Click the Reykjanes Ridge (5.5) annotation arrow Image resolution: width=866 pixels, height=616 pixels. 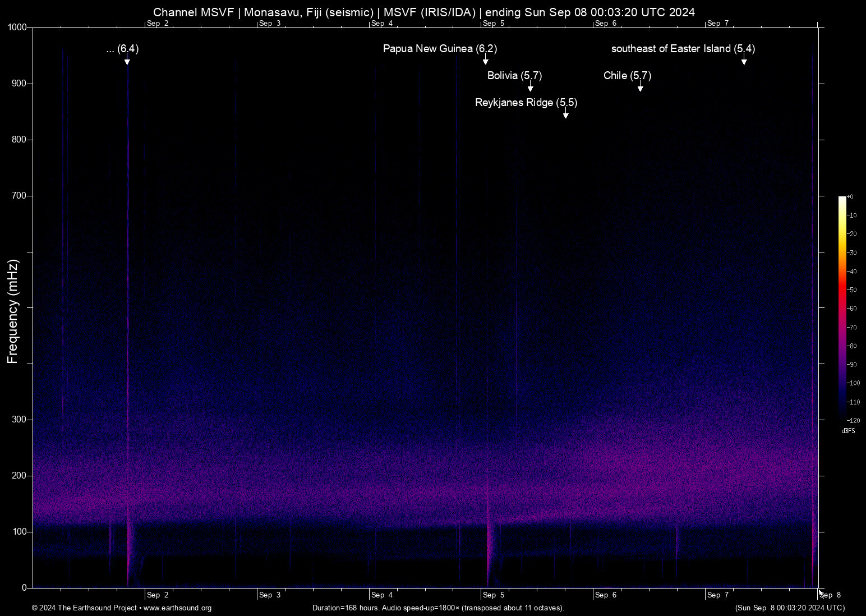click(x=565, y=113)
